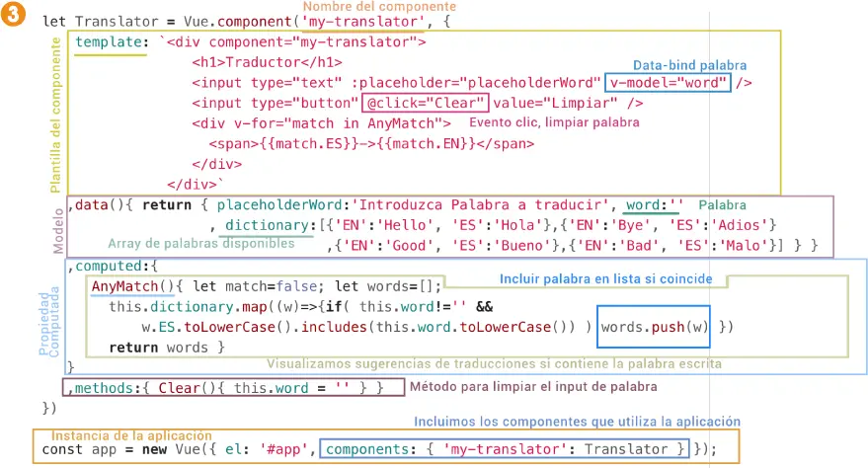The width and height of the screenshot is (868, 468).
Task: Click the @click="Clear" attribute
Action: click(x=426, y=103)
